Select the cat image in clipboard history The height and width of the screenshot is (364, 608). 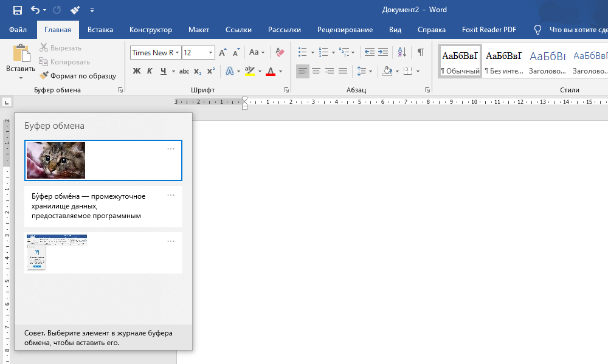point(56,160)
